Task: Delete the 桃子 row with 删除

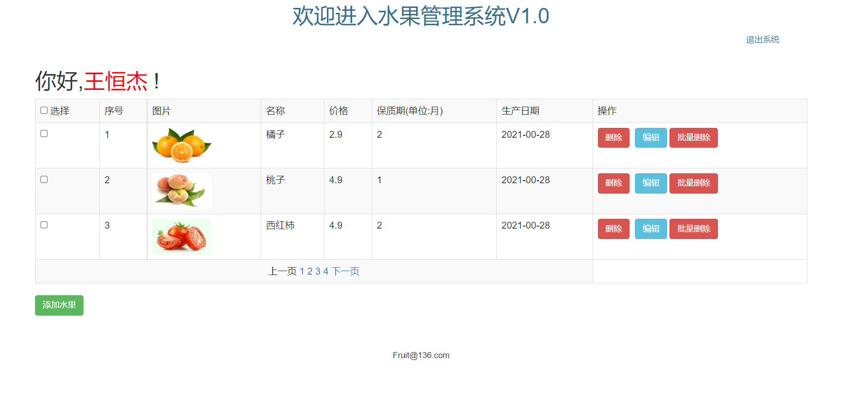Action: 614,183
